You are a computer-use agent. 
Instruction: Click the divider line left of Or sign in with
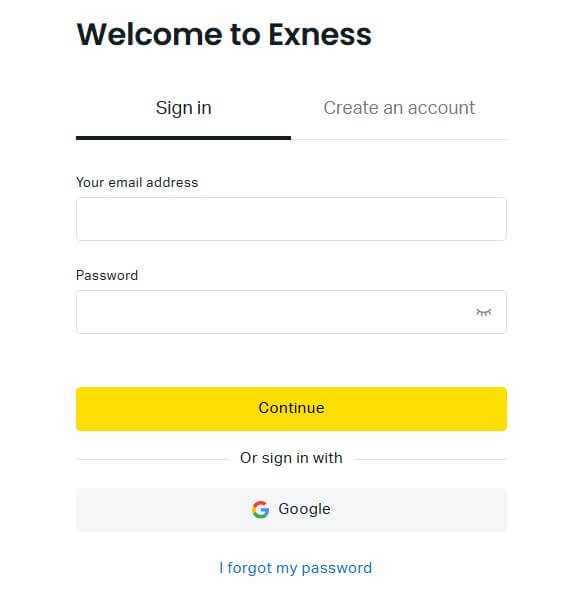(x=152, y=459)
